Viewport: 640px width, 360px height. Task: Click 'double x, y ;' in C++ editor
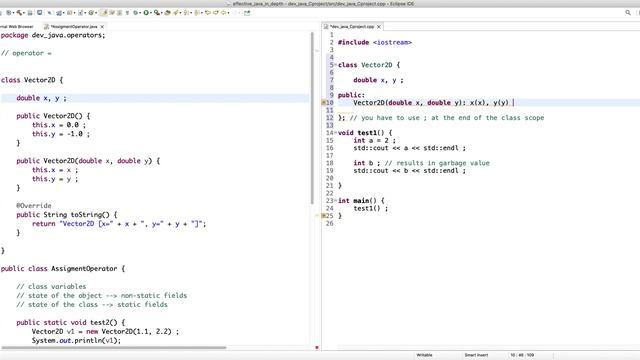(378, 80)
